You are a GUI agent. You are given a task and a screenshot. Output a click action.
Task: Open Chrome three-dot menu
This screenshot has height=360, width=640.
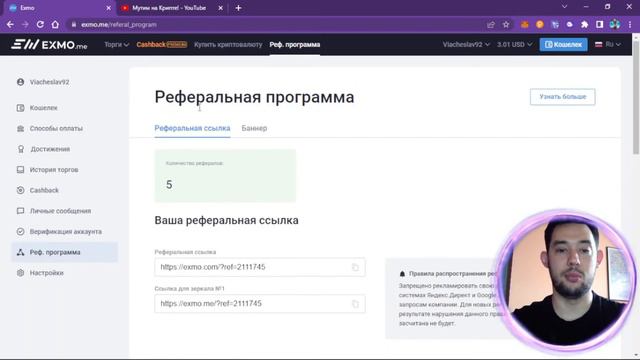(630, 24)
